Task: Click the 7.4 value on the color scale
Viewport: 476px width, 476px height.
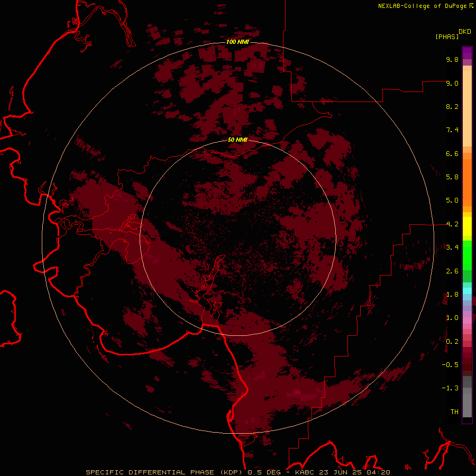Action: [x=452, y=130]
